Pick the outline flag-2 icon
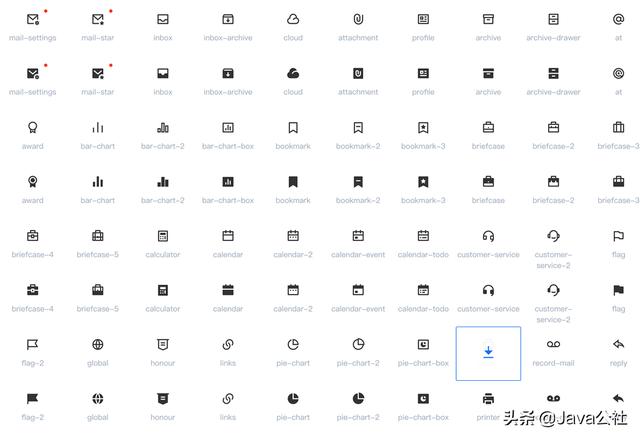 33,344
